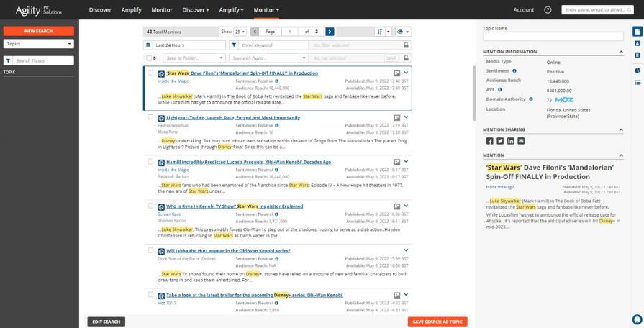Open the Monitor menu
The image size is (644, 328).
pos(162,10)
